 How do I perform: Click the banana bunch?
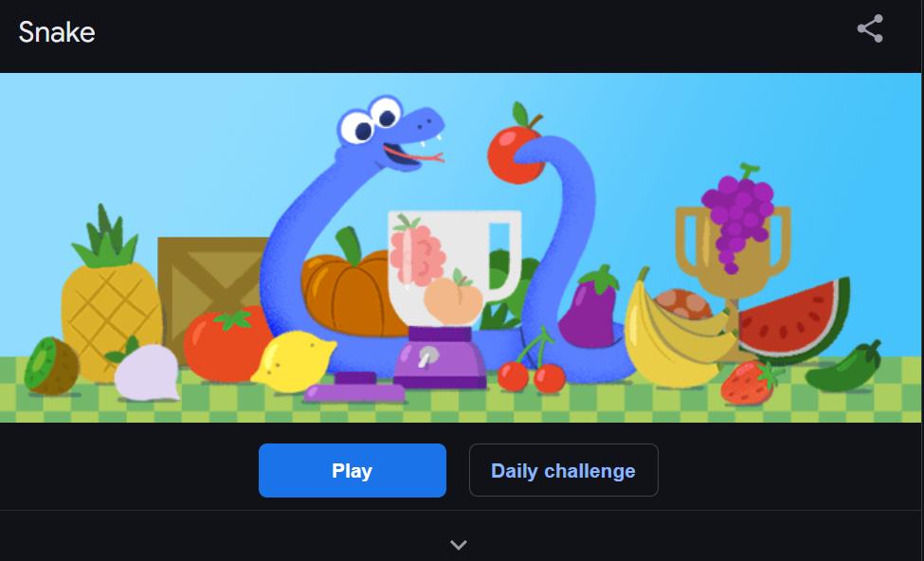click(675, 333)
